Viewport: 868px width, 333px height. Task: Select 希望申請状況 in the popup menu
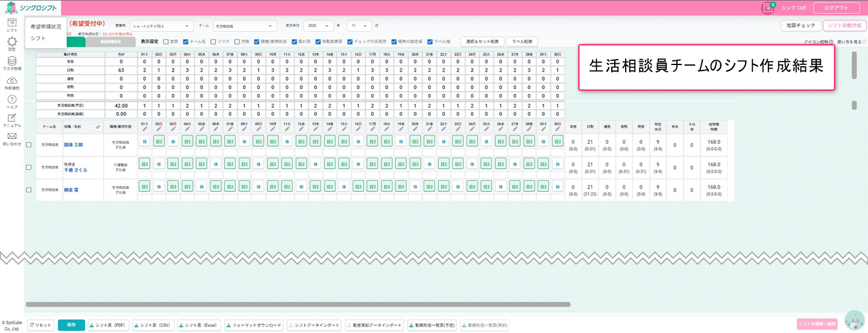click(46, 26)
